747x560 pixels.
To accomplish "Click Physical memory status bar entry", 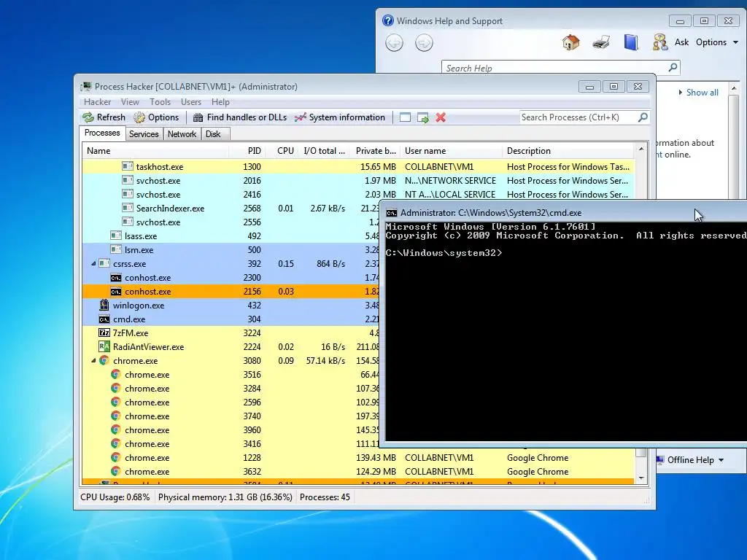I will 225,497.
